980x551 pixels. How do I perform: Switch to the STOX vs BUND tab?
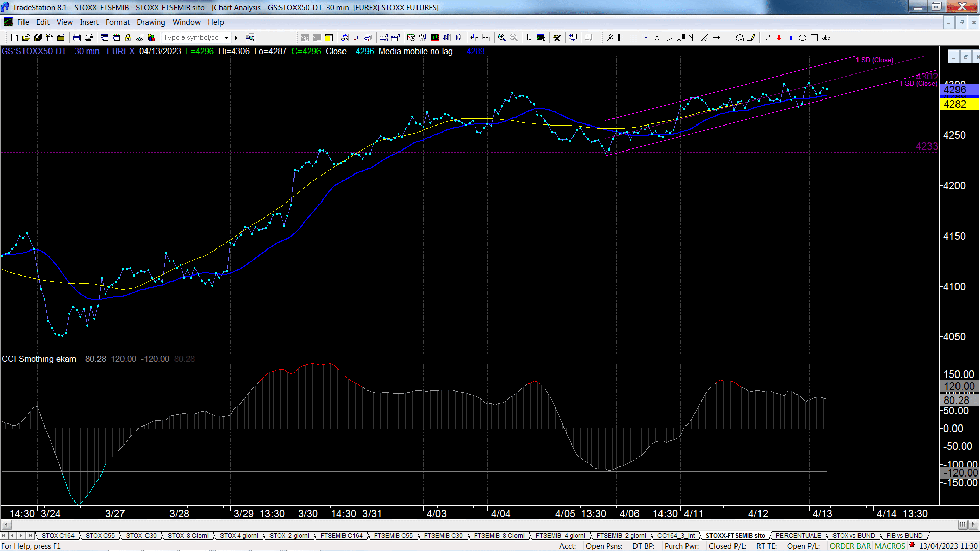[x=853, y=535]
